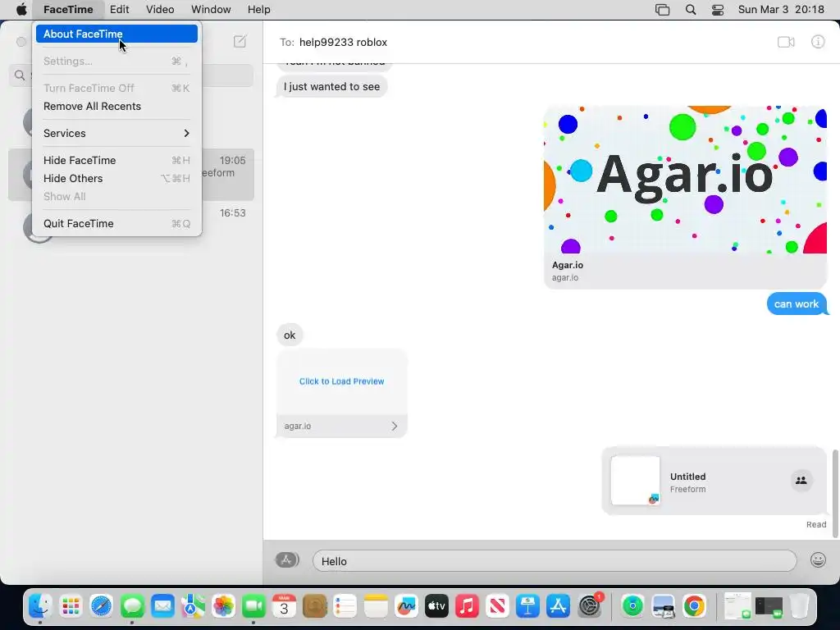Open the Trash in the dock
840x630 pixels.
(x=799, y=606)
